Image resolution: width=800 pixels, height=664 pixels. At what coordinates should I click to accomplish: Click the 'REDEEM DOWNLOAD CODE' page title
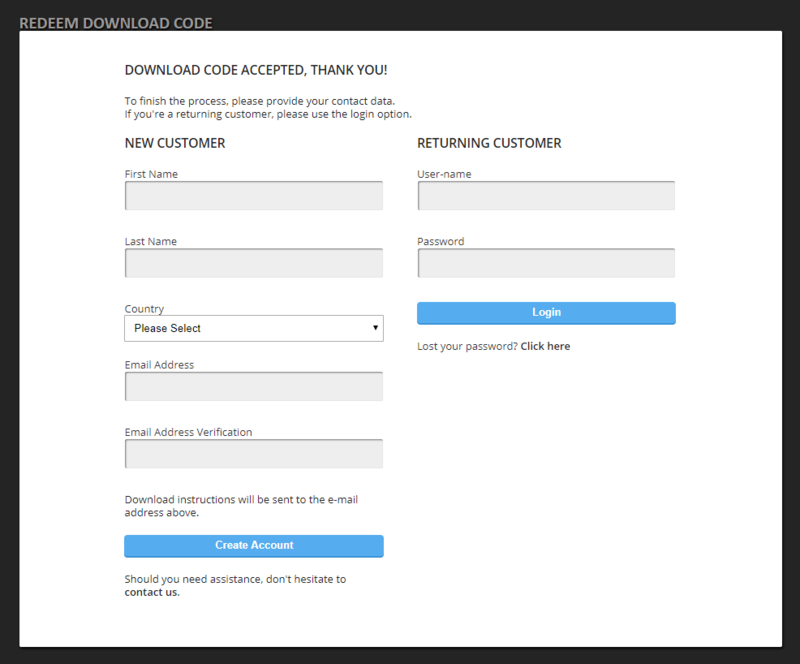[x=116, y=23]
